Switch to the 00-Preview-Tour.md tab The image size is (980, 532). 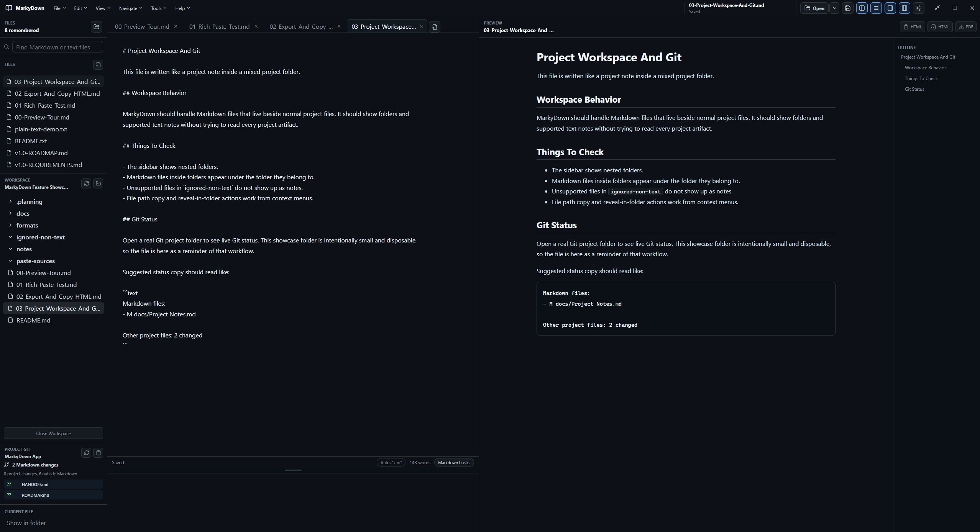pos(142,26)
